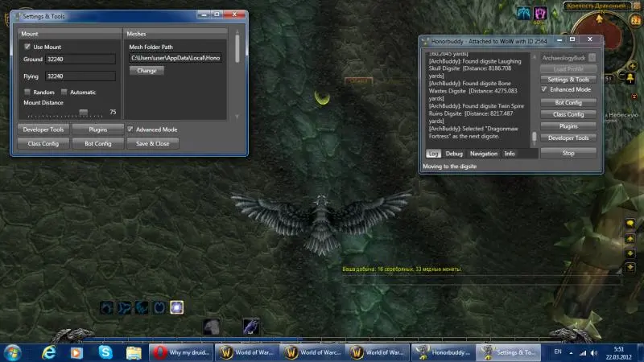Image resolution: width=644 pixels, height=362 pixels.
Task: Click the blue ghost buff icon
Action: coord(523,13)
